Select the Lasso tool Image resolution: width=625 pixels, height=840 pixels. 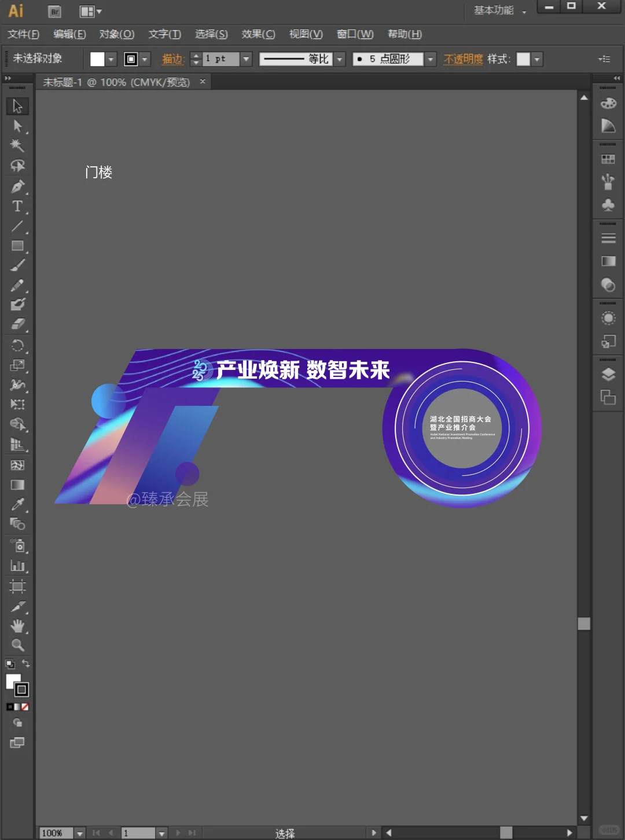click(x=17, y=166)
